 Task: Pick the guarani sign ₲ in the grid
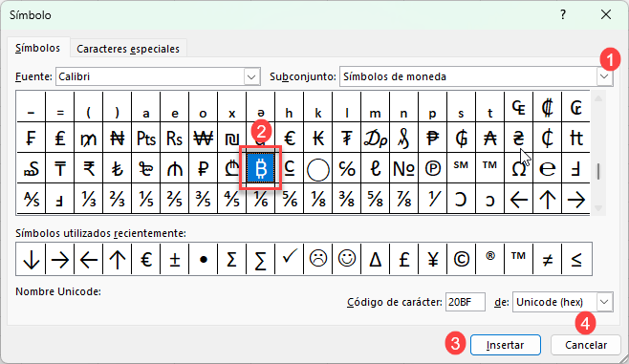tap(461, 138)
